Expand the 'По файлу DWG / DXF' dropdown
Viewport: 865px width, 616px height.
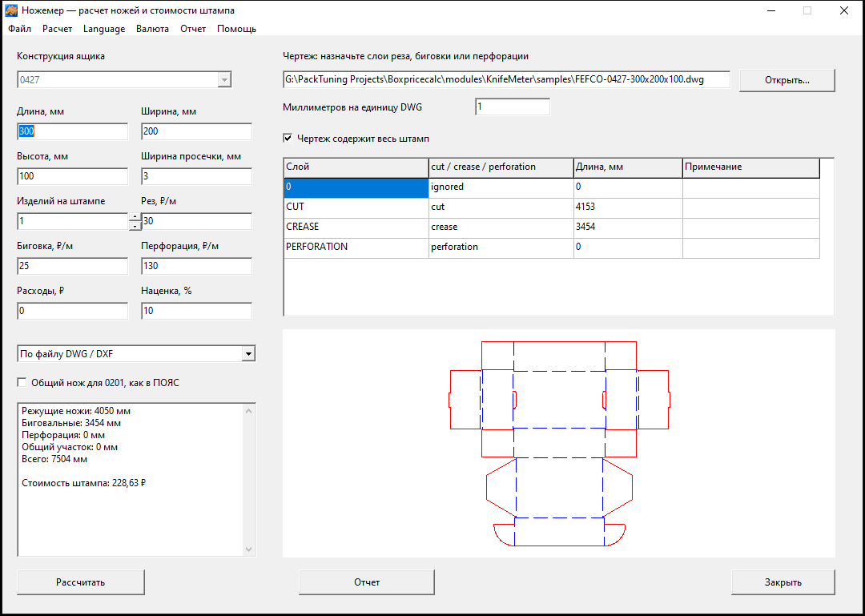click(x=249, y=354)
